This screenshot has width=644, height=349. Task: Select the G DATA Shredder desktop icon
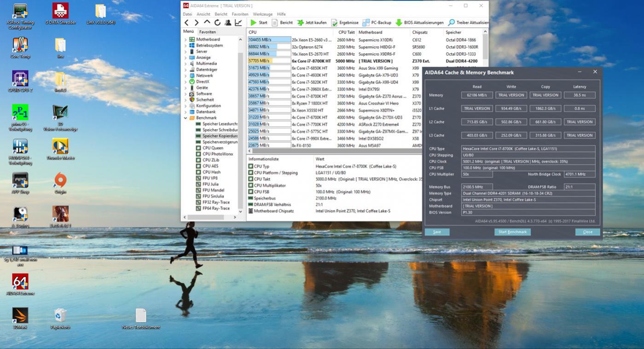tap(60, 14)
